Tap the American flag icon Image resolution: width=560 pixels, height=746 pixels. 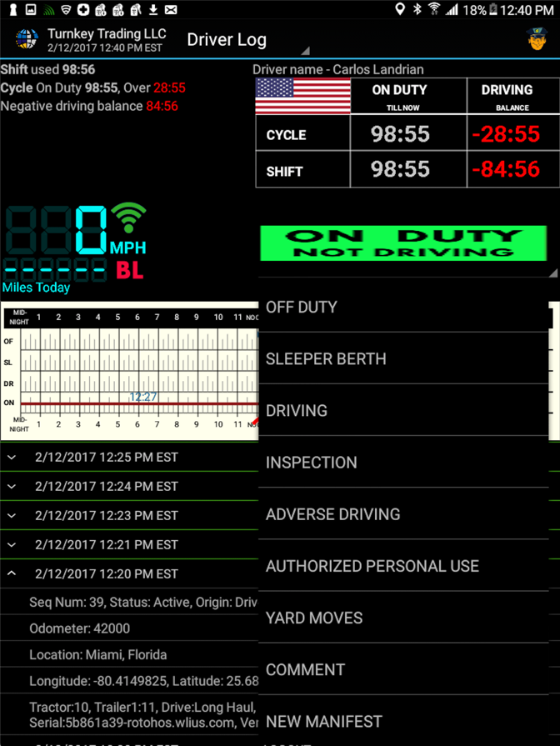(x=302, y=97)
